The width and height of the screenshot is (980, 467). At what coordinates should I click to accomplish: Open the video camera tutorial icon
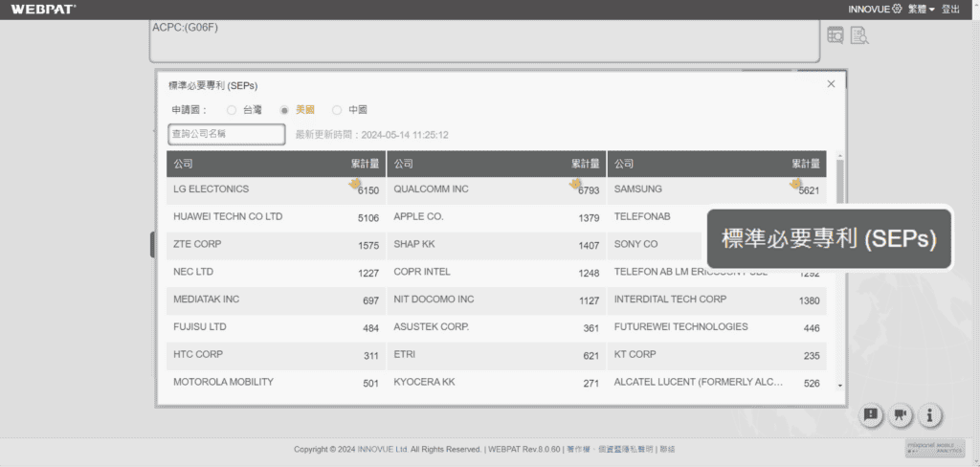pyautogui.click(x=900, y=415)
